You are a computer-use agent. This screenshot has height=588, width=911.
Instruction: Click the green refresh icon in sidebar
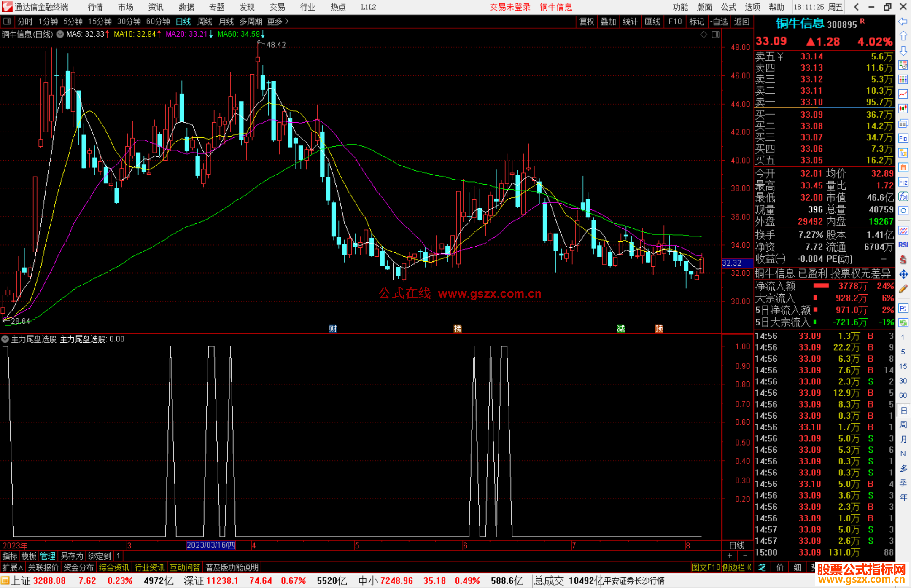903,323
